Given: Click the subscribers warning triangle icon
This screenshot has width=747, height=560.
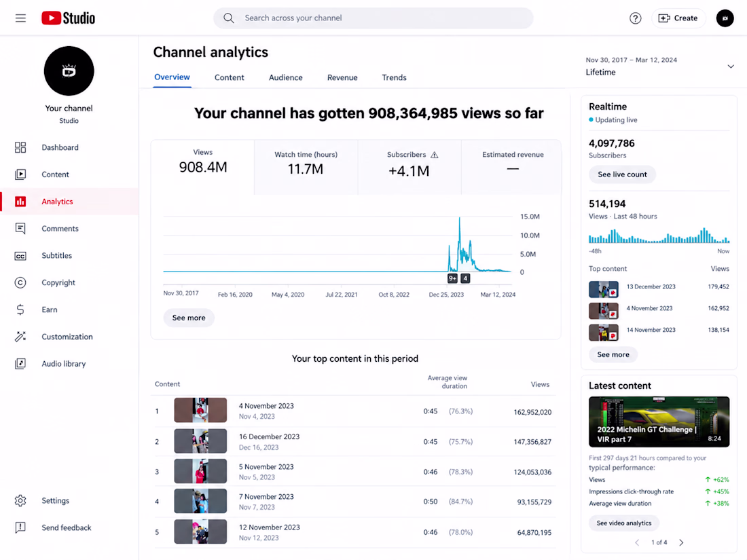Looking at the screenshot, I should click(x=435, y=155).
